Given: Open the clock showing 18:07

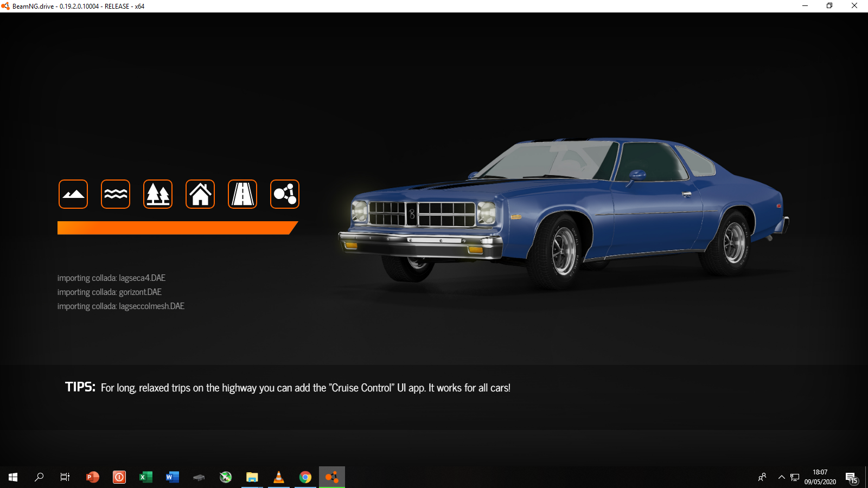Looking at the screenshot, I should (x=820, y=477).
